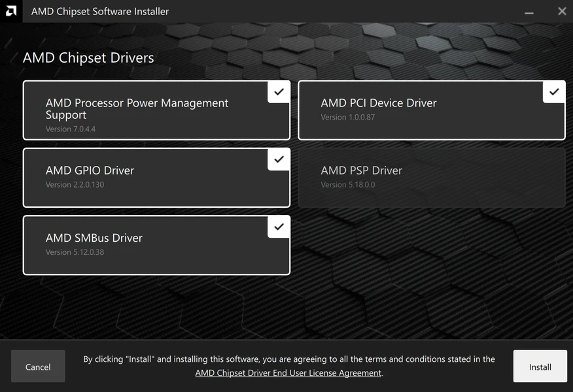Click the AMD Chipset Drivers heading
Image resolution: width=573 pixels, height=392 pixels.
click(x=88, y=57)
